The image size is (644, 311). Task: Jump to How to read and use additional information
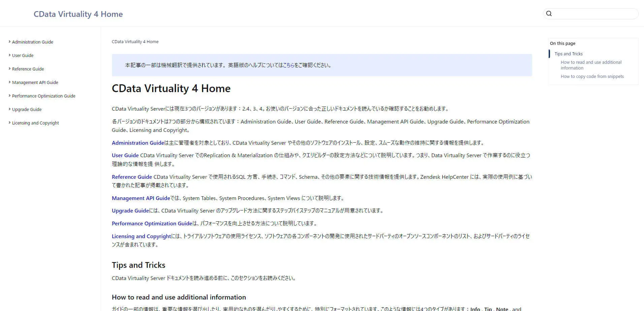(591, 65)
